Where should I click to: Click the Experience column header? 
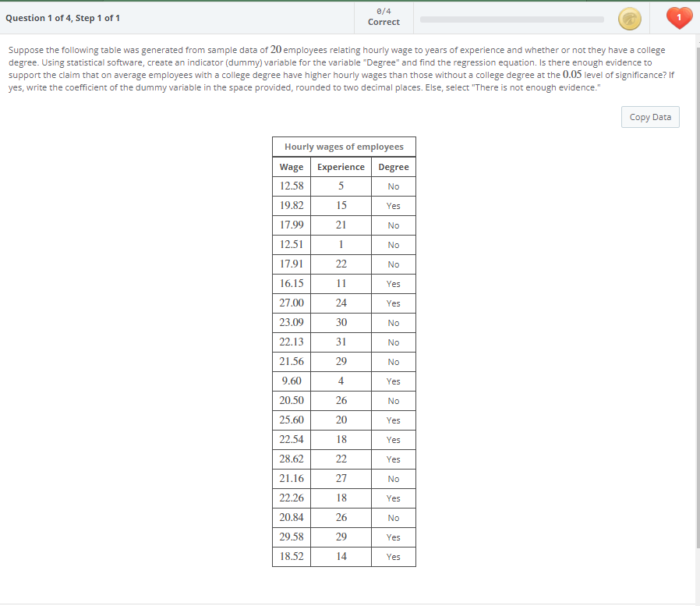[341, 166]
